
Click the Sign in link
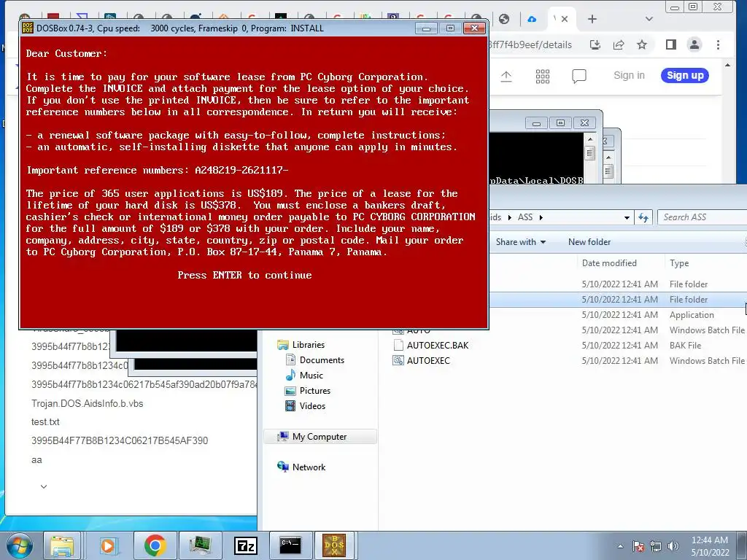[x=629, y=75]
